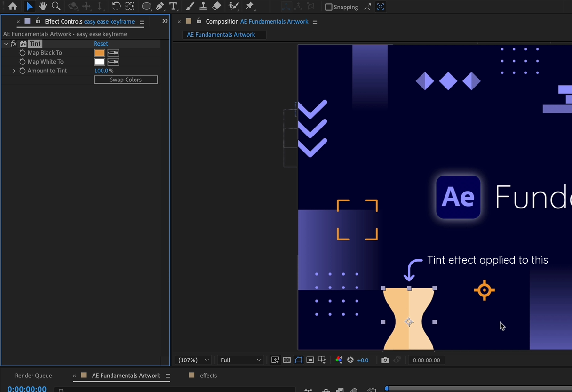The image size is (572, 392).
Task: Take a snapshot with the camera icon
Action: [385, 360]
